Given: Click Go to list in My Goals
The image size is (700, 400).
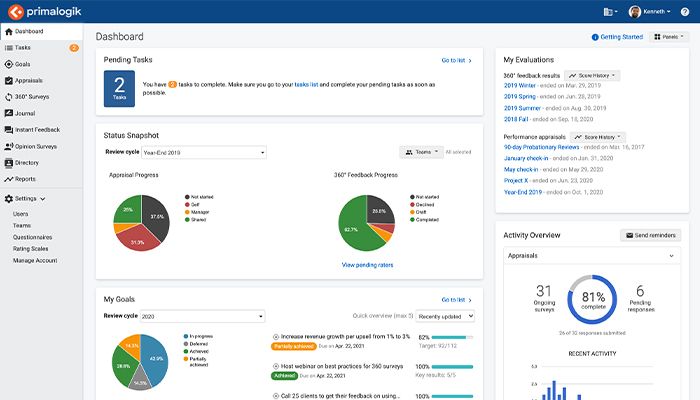Looking at the screenshot, I should 456,300.
